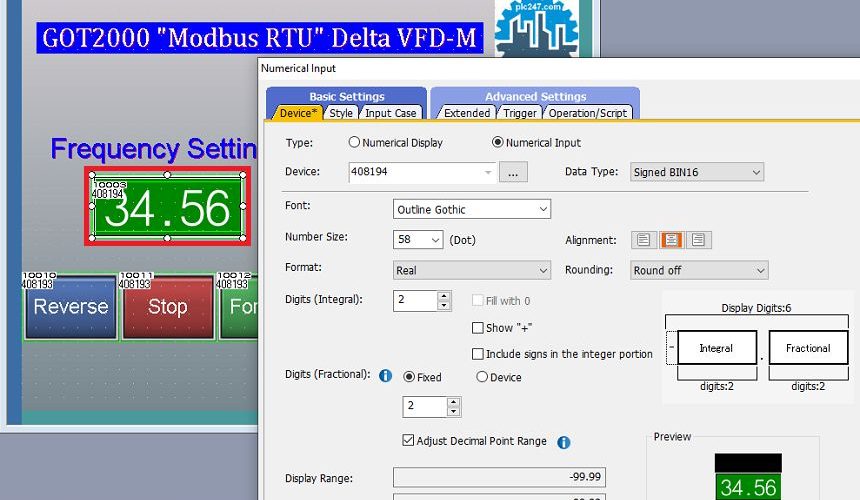Screen dimensions: 860x500
Task: Click the plc247.com logo on canvas
Action: click(537, 29)
